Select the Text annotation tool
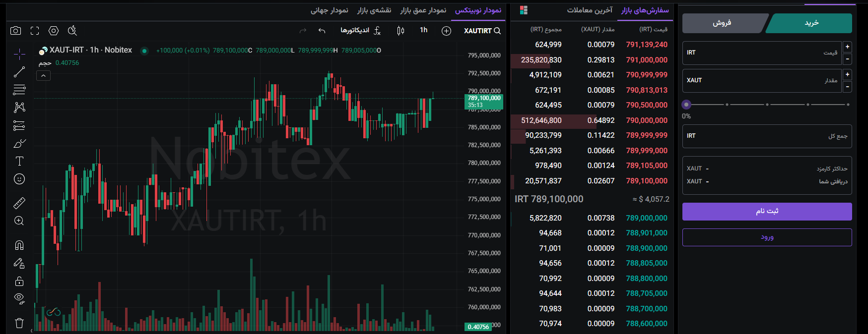 tap(19, 161)
